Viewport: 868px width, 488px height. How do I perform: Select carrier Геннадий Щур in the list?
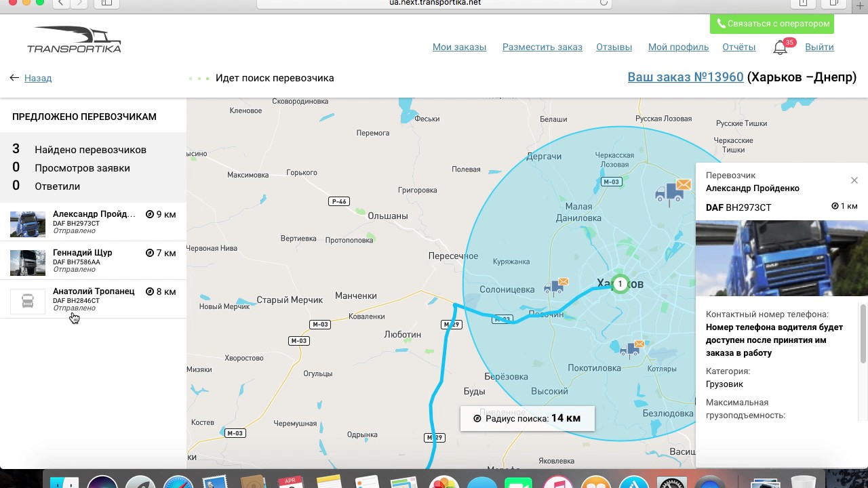coord(93,260)
